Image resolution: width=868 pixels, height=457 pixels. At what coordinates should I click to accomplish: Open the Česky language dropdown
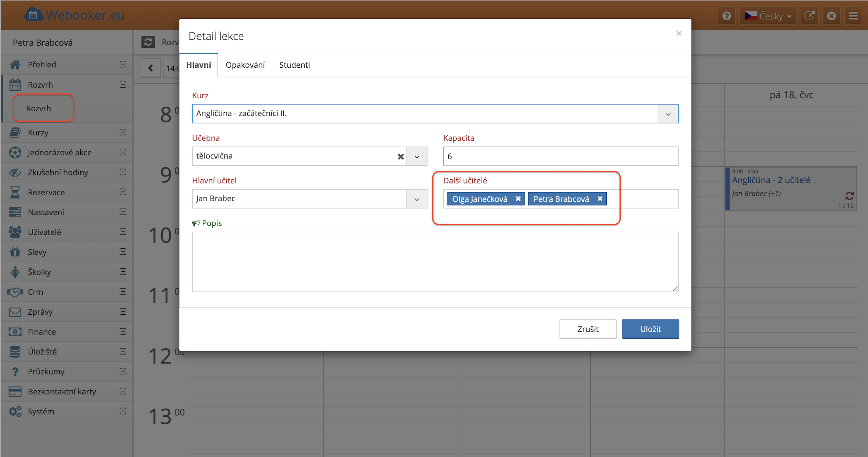coord(768,16)
